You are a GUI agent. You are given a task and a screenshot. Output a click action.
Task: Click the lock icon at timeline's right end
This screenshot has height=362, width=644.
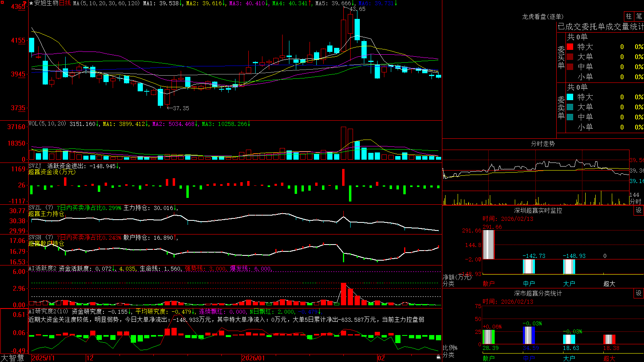439,357
